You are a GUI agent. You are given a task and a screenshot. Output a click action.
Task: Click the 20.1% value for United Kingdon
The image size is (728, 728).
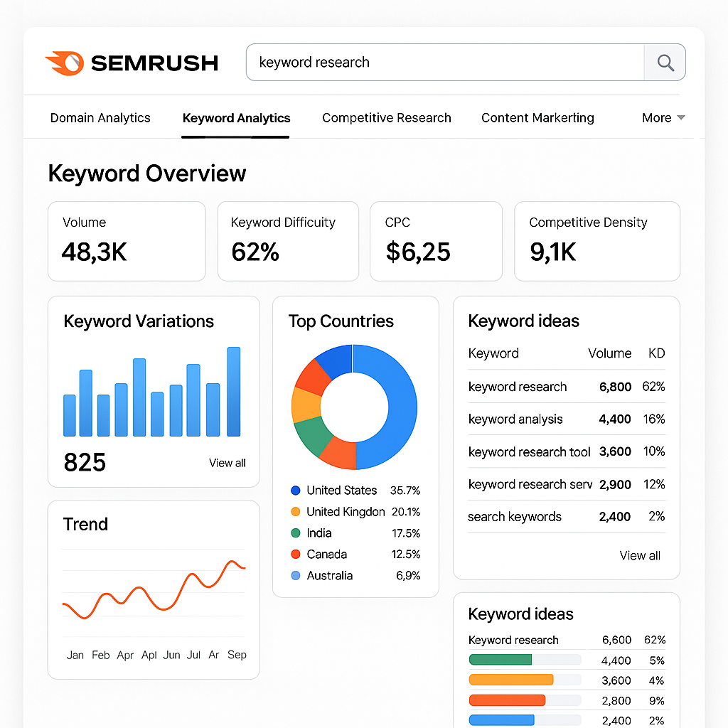(x=406, y=512)
